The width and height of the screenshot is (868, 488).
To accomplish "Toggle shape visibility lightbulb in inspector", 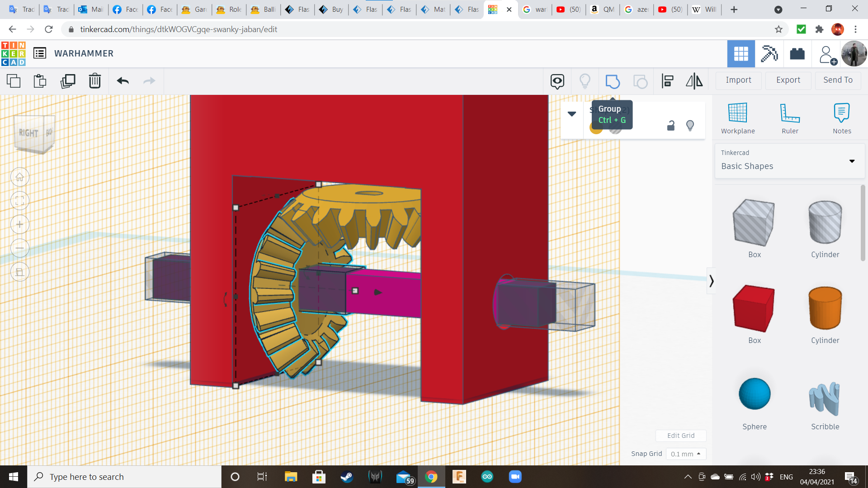I will tap(690, 126).
